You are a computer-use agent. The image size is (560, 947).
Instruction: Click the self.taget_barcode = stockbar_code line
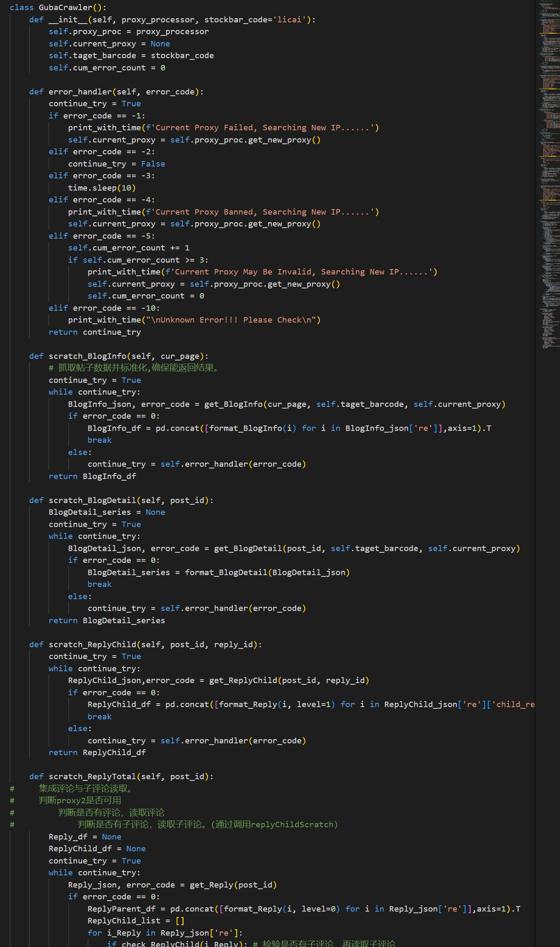[131, 55]
